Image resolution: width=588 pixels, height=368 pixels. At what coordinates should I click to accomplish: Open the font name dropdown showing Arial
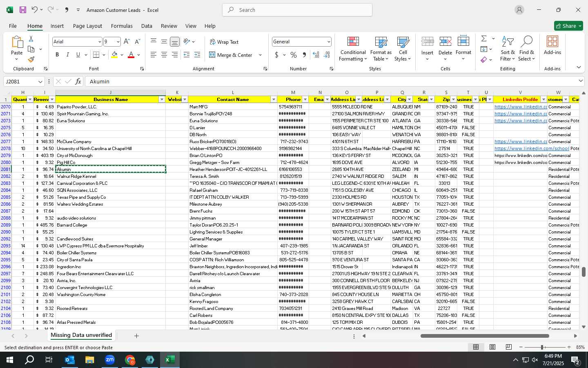coord(99,42)
